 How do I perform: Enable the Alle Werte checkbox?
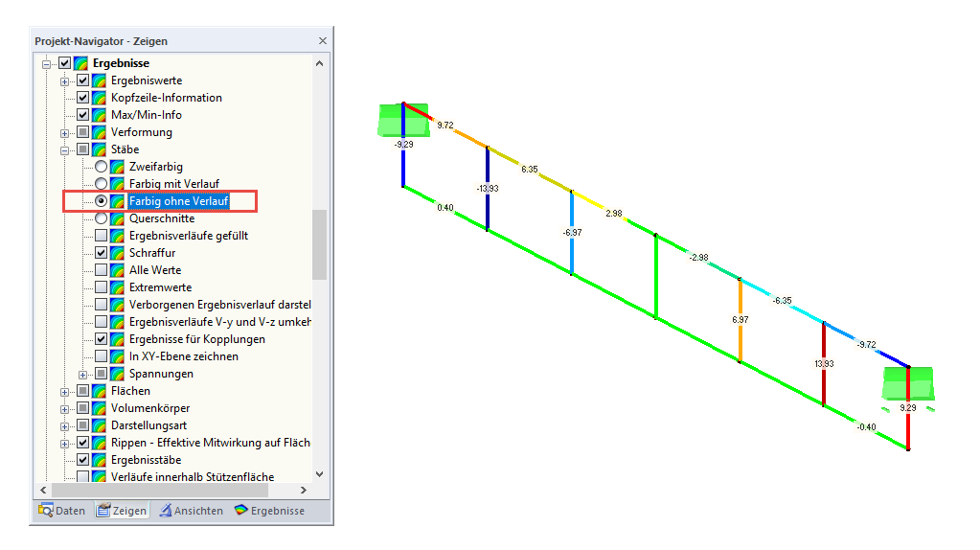click(x=101, y=270)
